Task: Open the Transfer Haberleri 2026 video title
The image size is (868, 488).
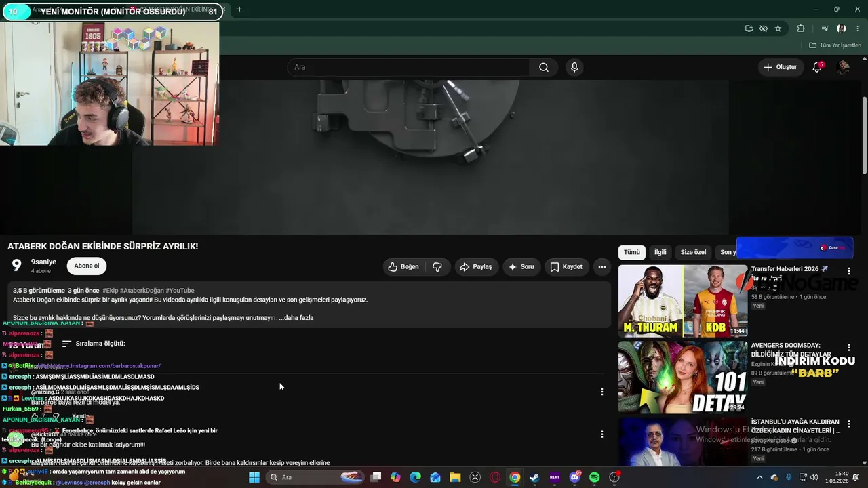Action: pos(789,273)
